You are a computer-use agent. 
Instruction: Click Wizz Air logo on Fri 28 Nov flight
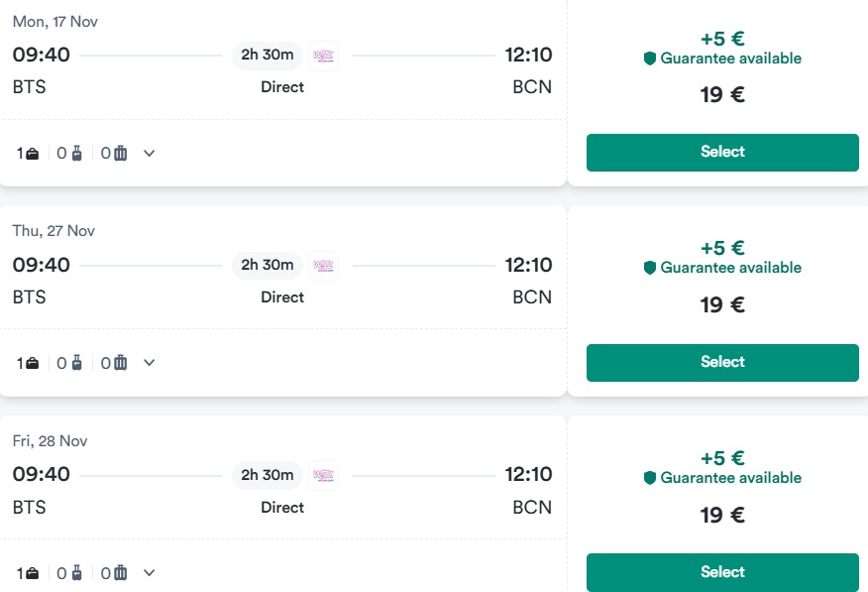click(323, 475)
